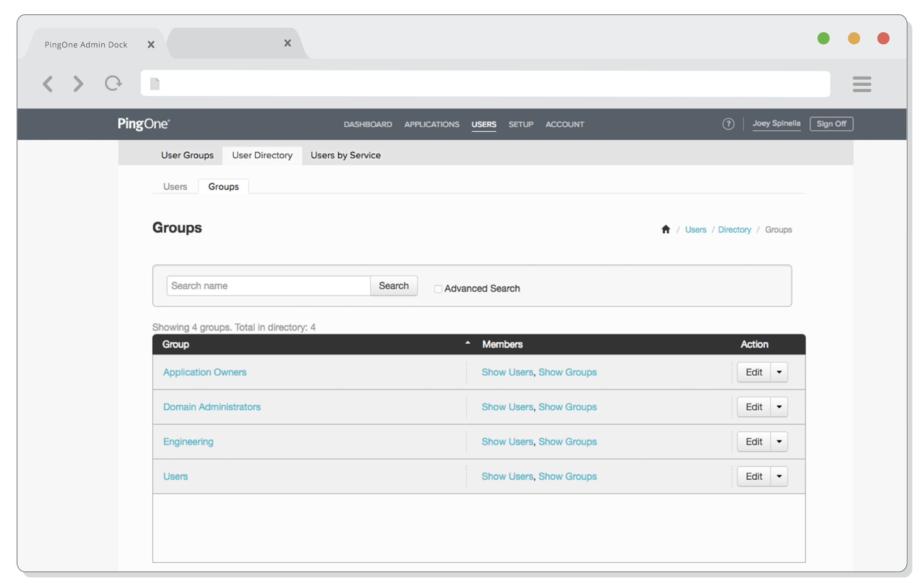Select the Users sub-tab
The width and height of the screenshot is (922, 588).
click(175, 187)
